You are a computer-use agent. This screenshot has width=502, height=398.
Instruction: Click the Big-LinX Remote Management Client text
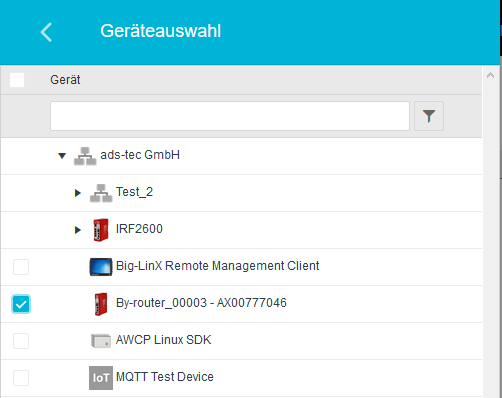tap(217, 266)
